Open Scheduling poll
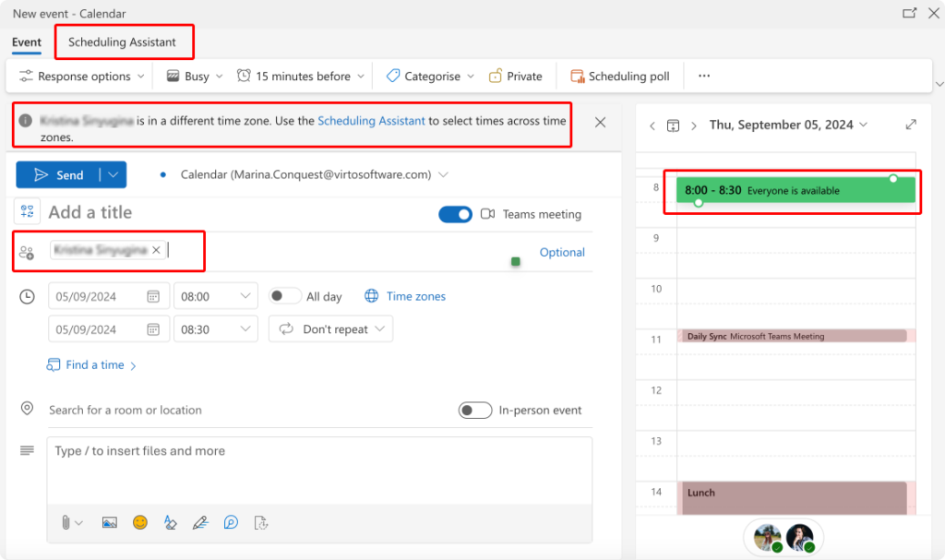Viewport: 945px width, 560px height. (x=620, y=76)
